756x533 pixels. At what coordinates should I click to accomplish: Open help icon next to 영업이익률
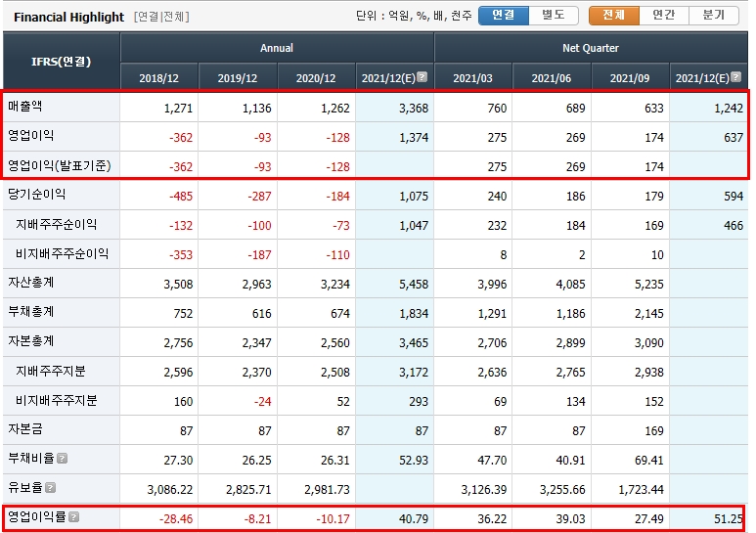pos(73,517)
